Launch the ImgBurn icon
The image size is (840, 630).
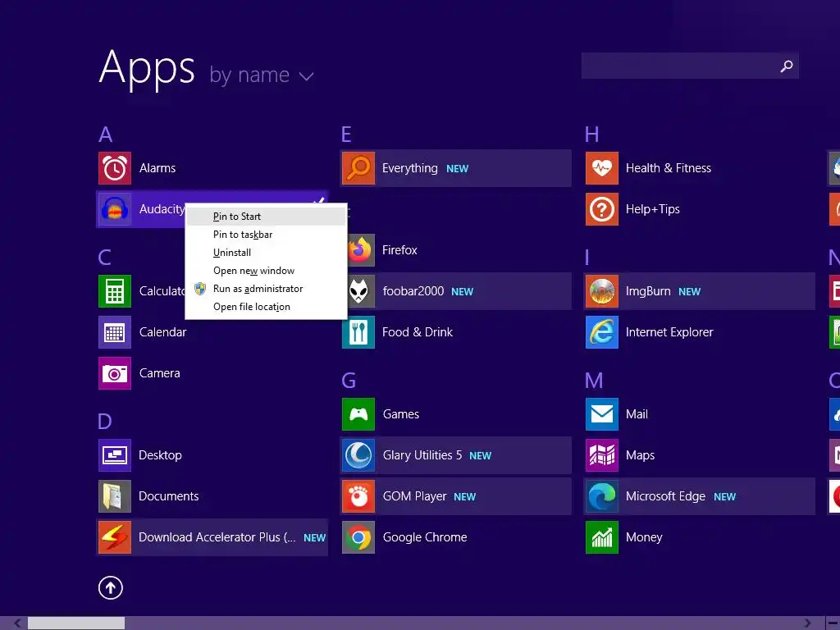[x=602, y=291]
